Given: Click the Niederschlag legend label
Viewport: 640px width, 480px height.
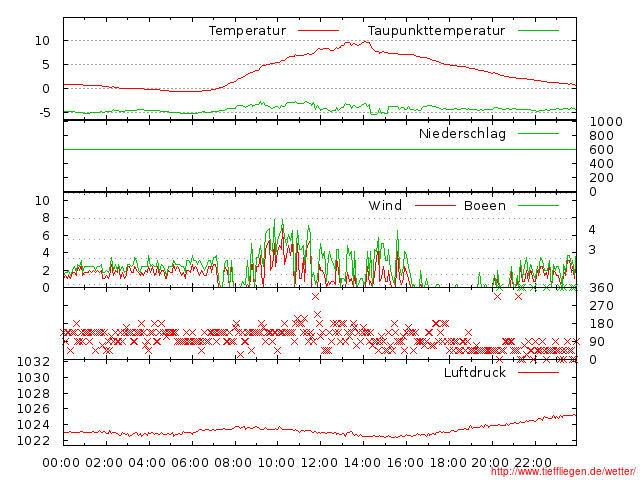Looking at the screenshot, I should click(x=462, y=134).
